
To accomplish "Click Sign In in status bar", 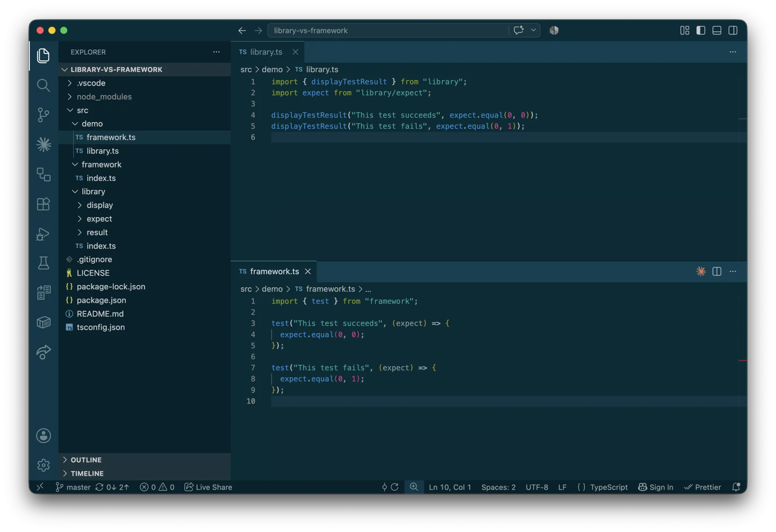I will point(656,487).
